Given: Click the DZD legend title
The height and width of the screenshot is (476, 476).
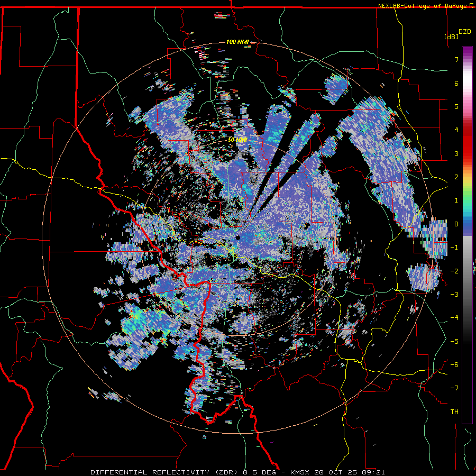Looking at the screenshot, I should coord(464,32).
